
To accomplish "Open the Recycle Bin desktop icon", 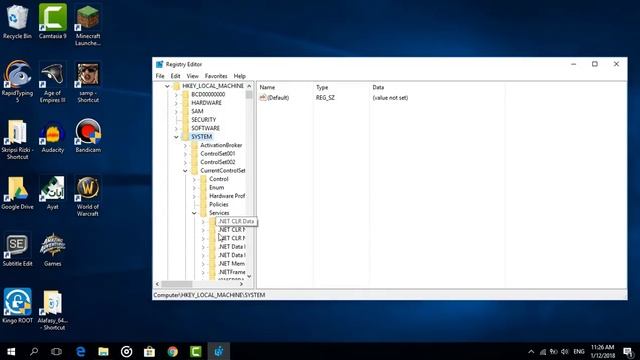I will [x=17, y=22].
